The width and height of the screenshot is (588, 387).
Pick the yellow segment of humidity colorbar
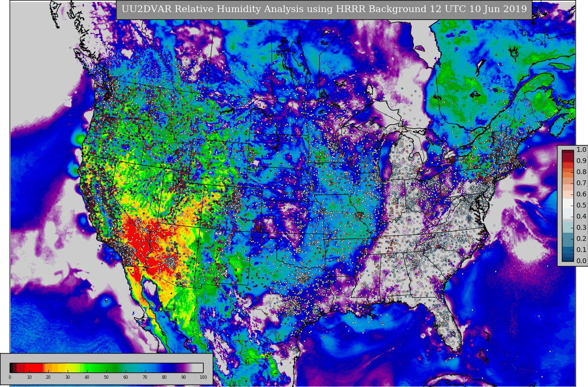[69, 368]
